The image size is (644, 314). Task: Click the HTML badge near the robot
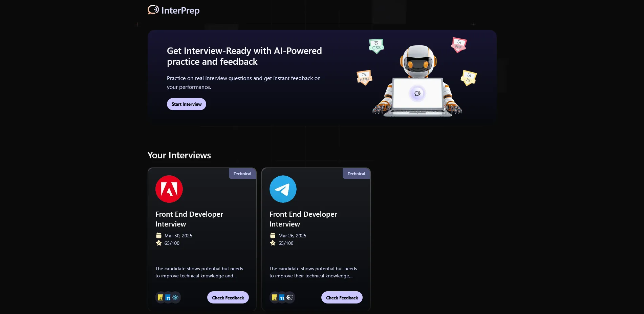click(x=365, y=78)
